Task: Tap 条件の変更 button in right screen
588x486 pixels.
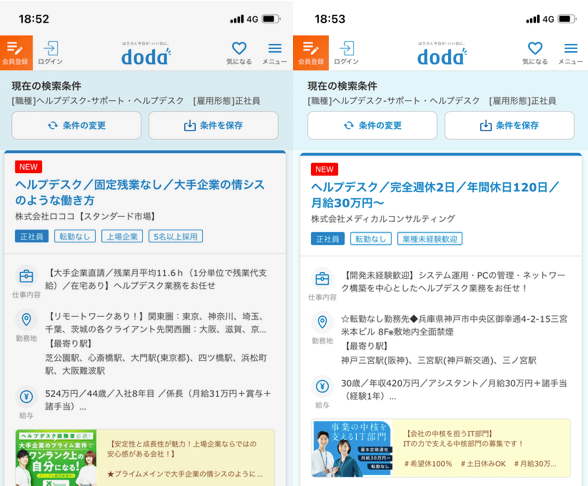Action: [372, 125]
